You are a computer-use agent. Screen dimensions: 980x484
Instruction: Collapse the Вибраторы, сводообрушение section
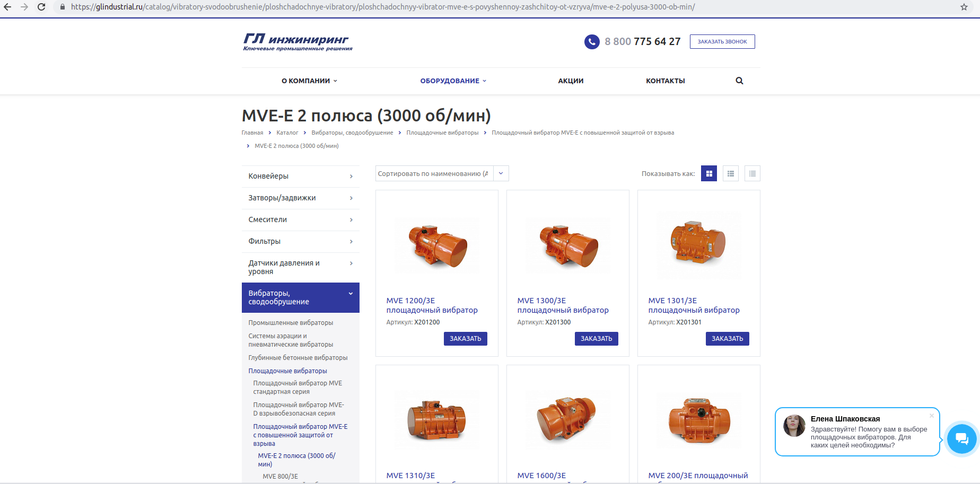coord(351,294)
